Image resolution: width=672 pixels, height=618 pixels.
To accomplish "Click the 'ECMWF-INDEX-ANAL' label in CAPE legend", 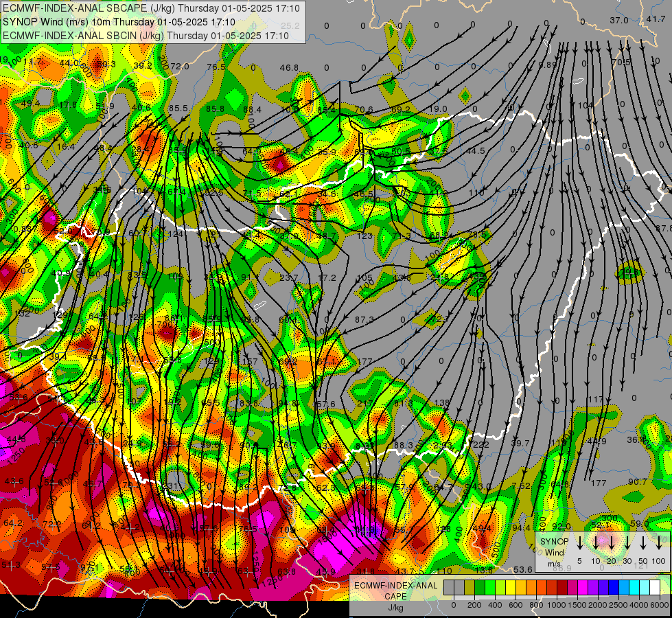I will (395, 586).
